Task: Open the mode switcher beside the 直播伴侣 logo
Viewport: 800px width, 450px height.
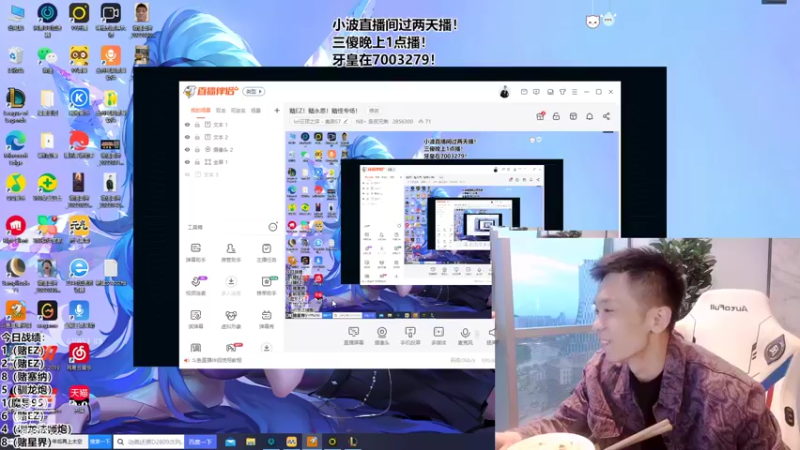Action: (x=254, y=92)
